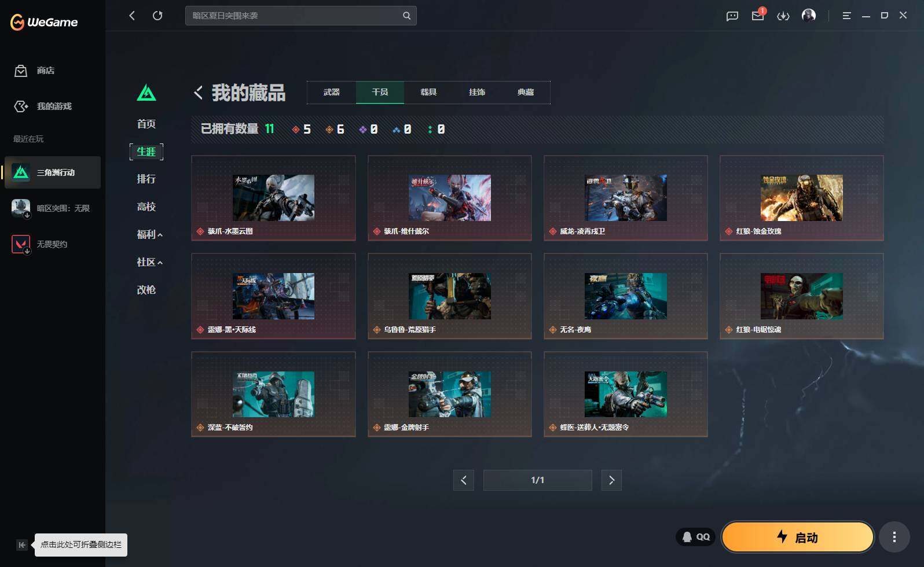Open the main menu hamburger icon

(846, 16)
